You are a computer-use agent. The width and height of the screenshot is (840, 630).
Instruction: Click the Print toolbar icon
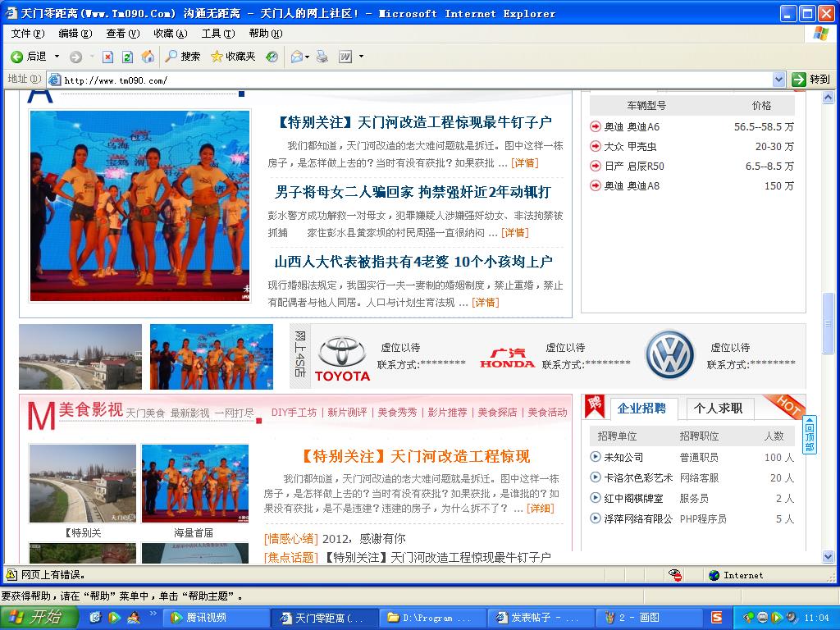click(322, 57)
